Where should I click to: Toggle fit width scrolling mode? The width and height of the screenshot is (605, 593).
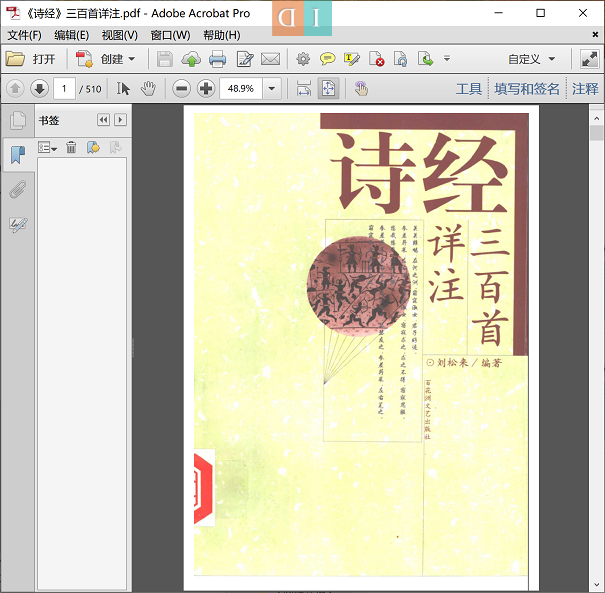[304, 89]
